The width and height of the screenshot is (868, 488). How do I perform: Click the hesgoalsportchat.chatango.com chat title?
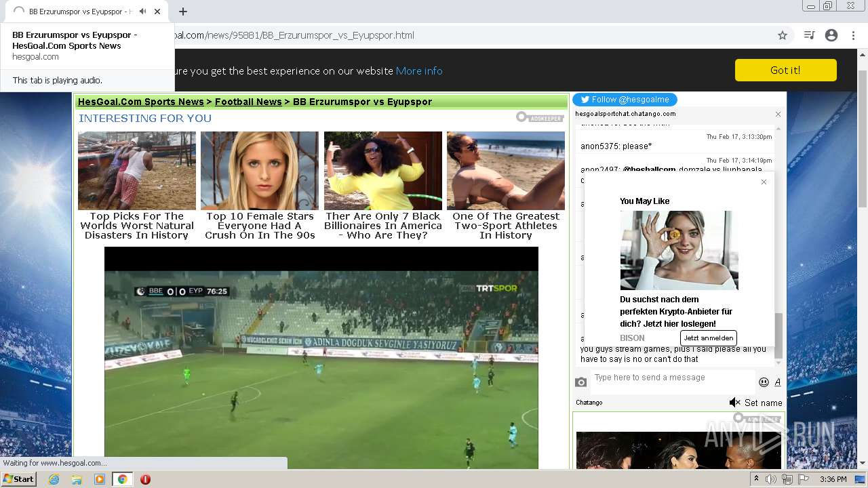click(x=625, y=114)
